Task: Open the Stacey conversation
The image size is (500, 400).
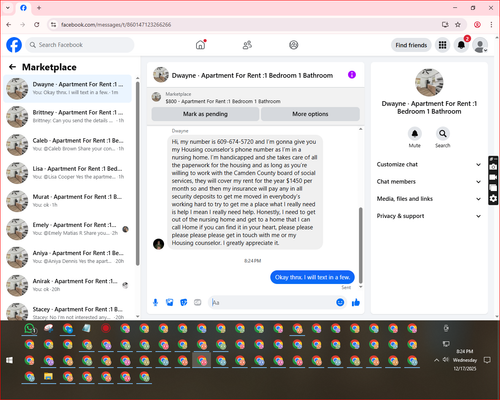Action: (x=68, y=311)
